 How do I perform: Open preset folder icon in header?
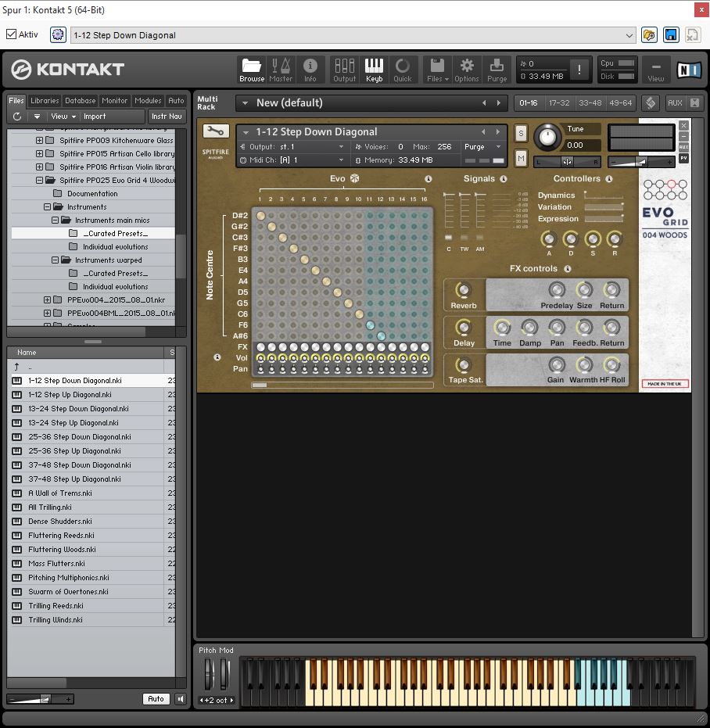(x=649, y=35)
